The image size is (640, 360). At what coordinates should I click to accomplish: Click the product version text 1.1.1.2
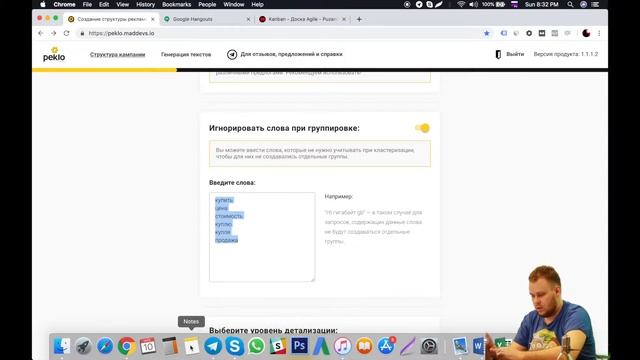566,54
